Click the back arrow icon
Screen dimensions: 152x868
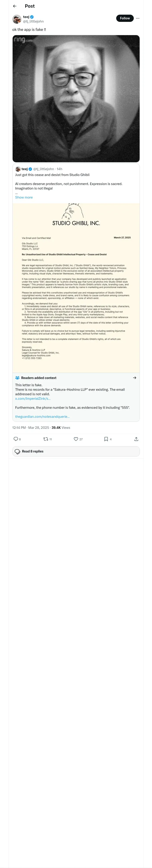pyautogui.click(x=14, y=6)
